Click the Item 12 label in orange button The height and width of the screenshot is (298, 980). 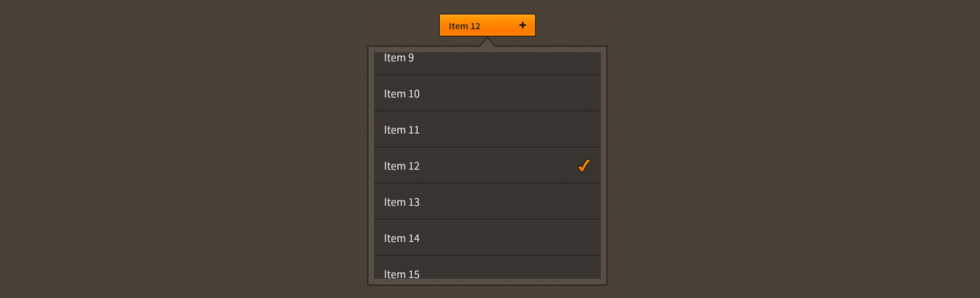click(x=464, y=26)
